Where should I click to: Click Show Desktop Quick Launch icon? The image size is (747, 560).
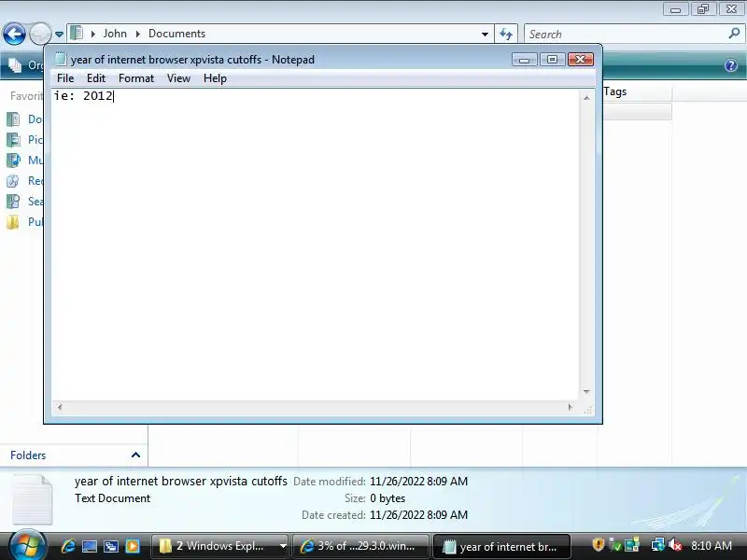pos(89,546)
